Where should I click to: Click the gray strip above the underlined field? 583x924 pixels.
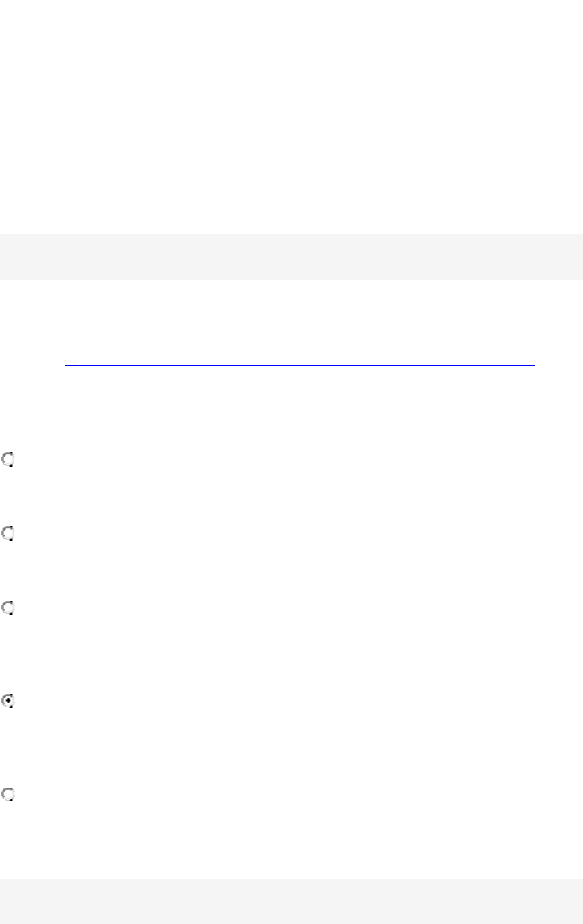click(x=291, y=256)
